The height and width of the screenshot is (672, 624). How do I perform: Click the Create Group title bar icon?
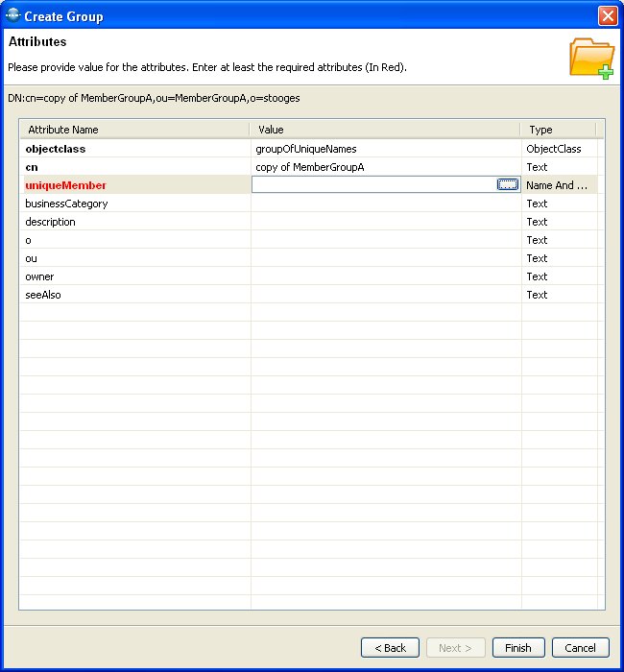tap(12, 15)
